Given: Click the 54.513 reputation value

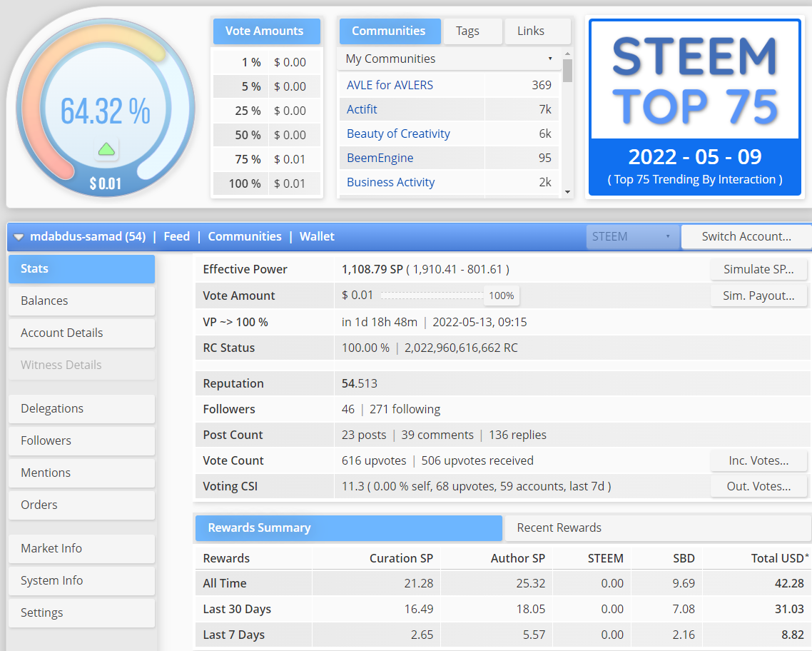Looking at the screenshot, I should coord(360,384).
